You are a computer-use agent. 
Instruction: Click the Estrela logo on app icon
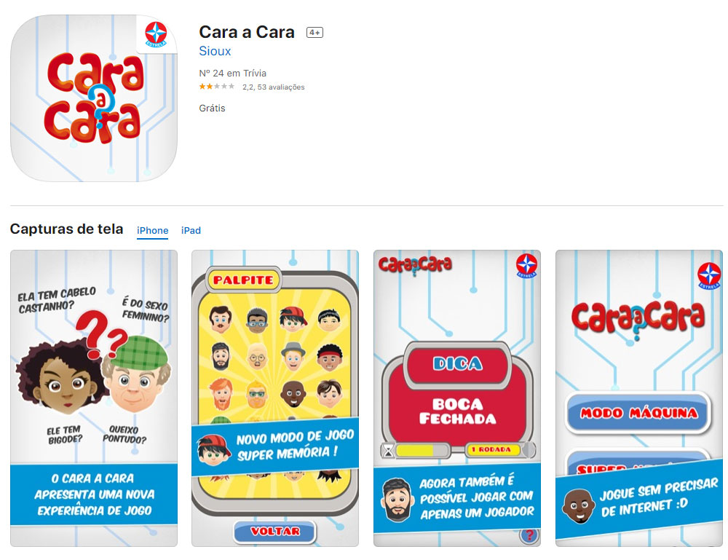click(156, 34)
